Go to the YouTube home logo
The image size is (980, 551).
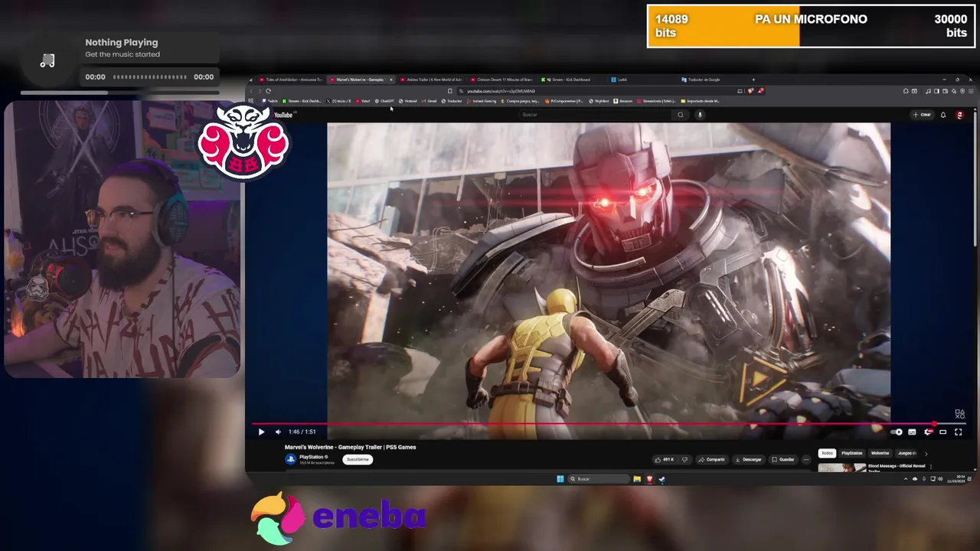(283, 115)
